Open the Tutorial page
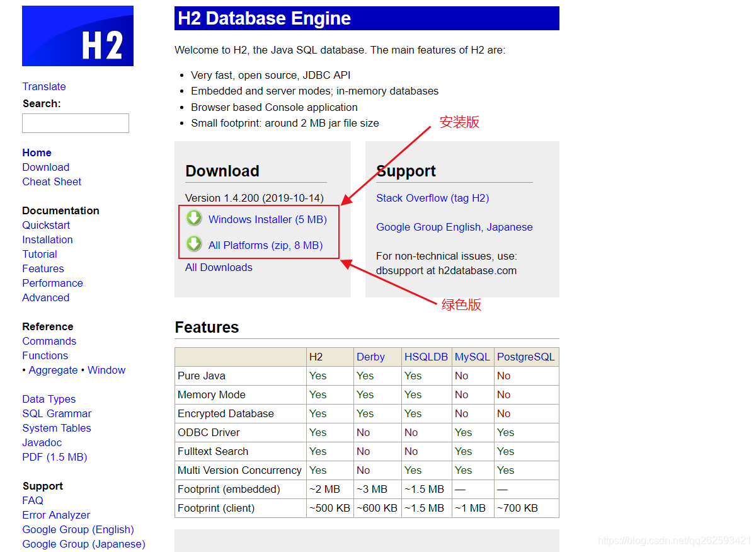The height and width of the screenshot is (552, 756). click(x=40, y=254)
